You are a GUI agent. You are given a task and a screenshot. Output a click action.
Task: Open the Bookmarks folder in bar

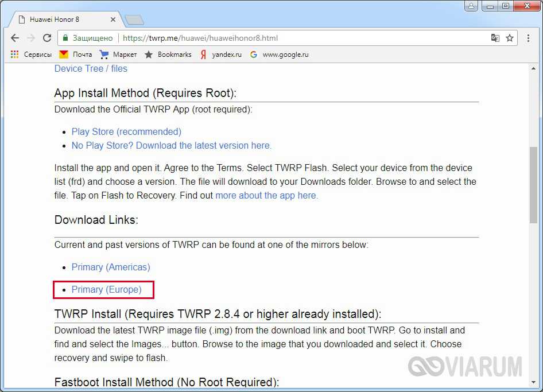tap(168, 55)
